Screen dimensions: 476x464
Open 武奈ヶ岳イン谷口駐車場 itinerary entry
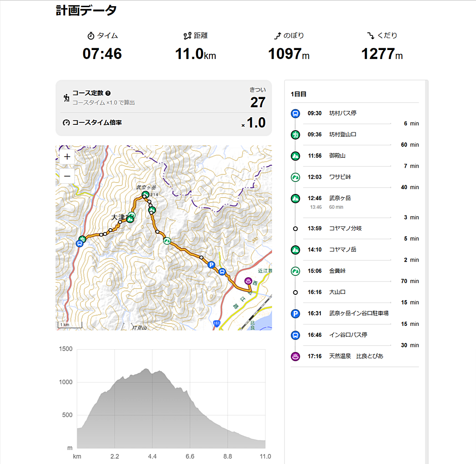tap(355, 313)
